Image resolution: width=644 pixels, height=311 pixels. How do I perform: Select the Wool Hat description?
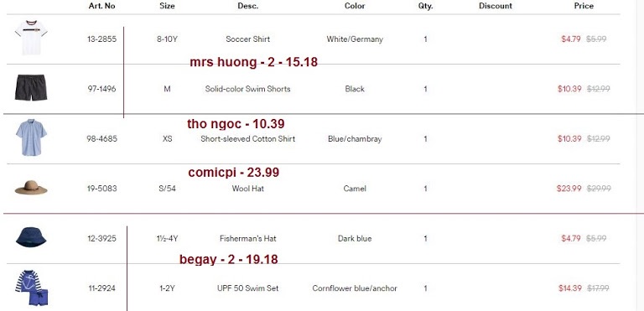point(247,189)
